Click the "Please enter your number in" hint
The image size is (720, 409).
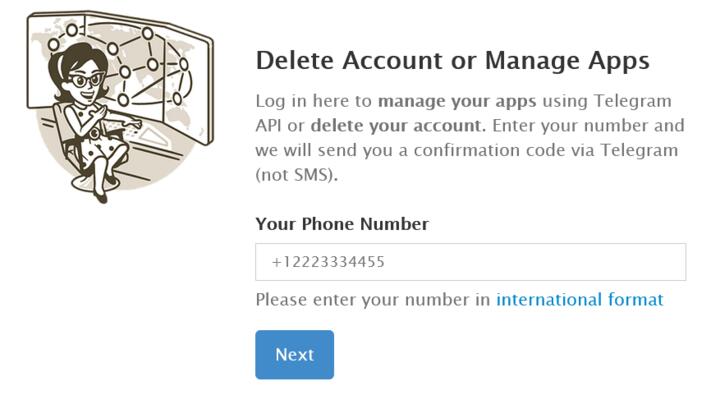(x=373, y=300)
